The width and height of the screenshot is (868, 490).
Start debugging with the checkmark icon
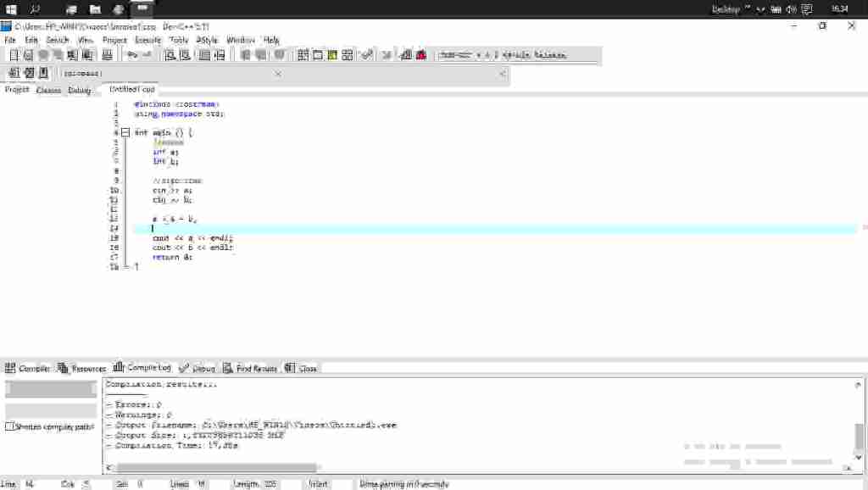(367, 55)
